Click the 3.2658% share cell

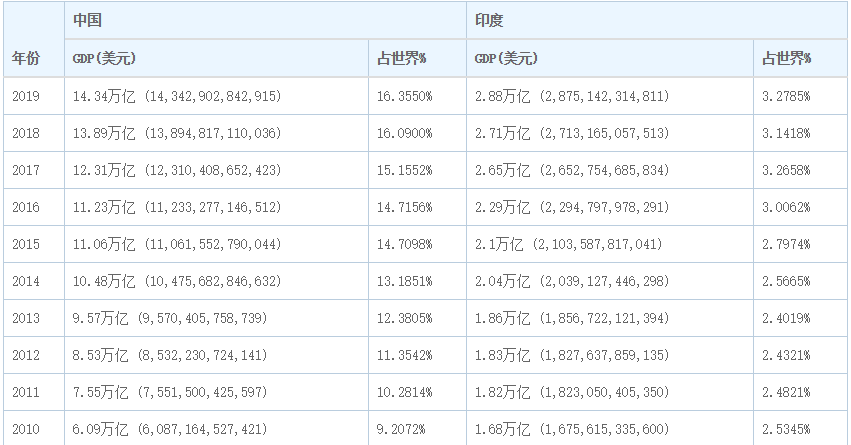[x=801, y=170]
